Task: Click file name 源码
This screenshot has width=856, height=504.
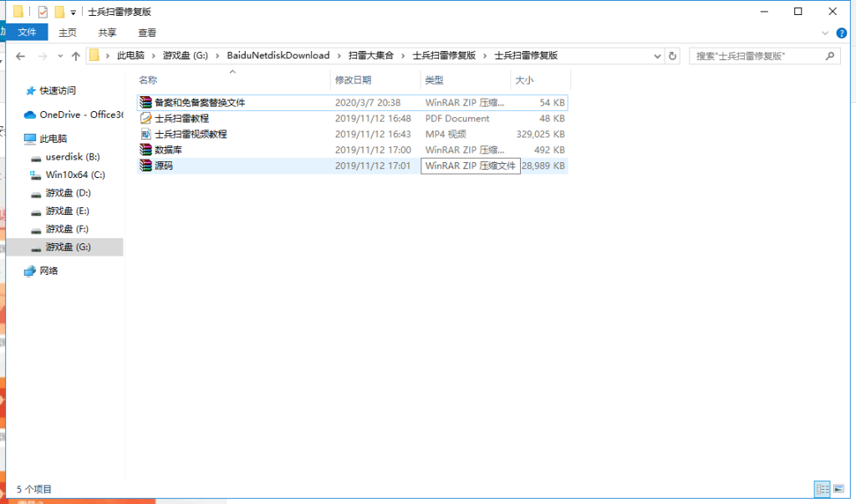Action: pyautogui.click(x=164, y=166)
